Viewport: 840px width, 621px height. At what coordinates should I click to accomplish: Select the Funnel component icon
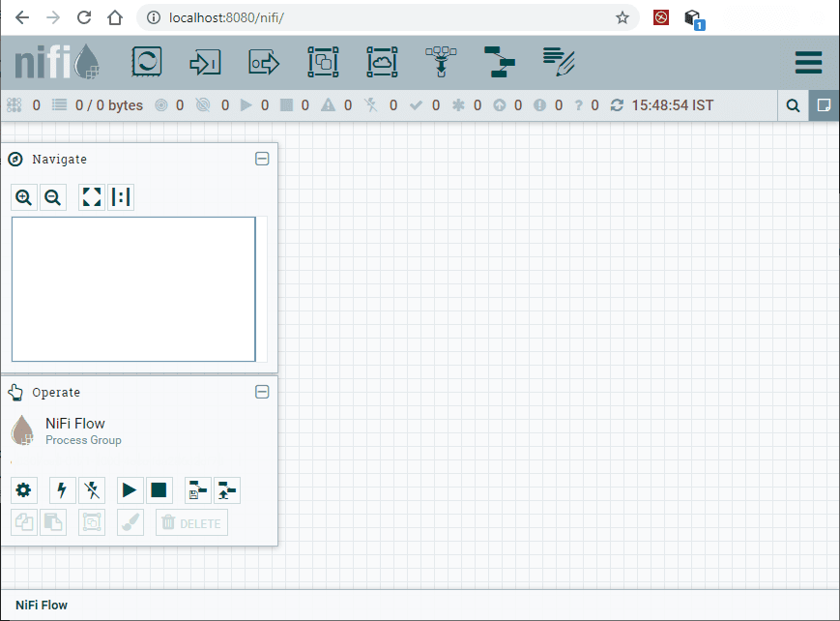(441, 63)
